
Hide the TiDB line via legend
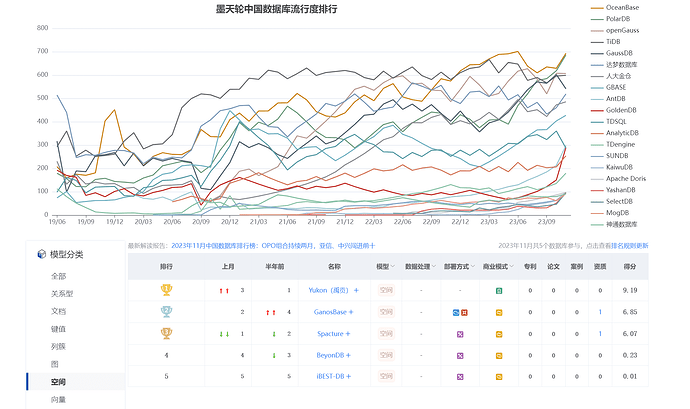[x=606, y=41]
